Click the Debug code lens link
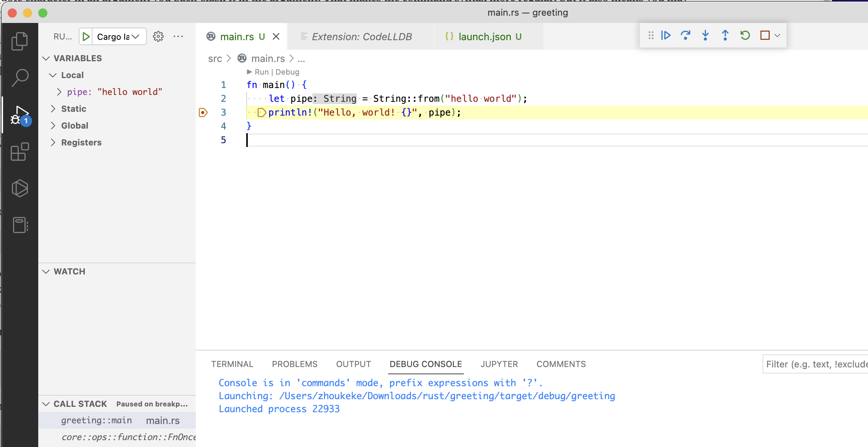 click(x=287, y=72)
